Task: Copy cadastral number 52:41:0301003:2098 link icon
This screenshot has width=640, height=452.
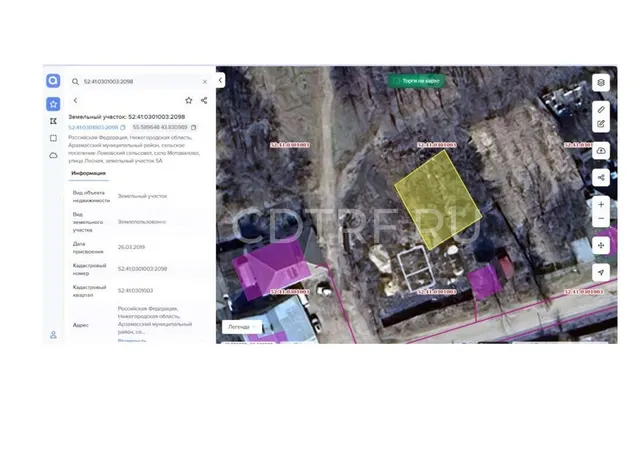Action: coord(123,127)
